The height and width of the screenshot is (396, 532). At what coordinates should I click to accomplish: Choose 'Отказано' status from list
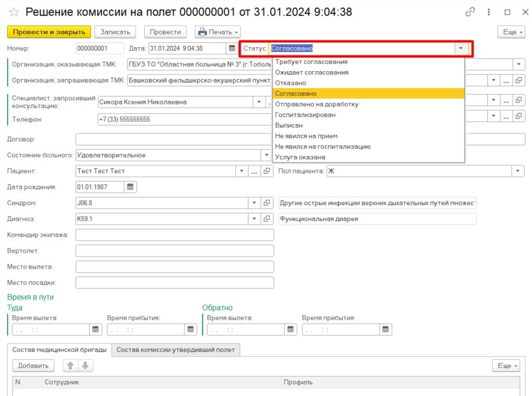tap(291, 83)
